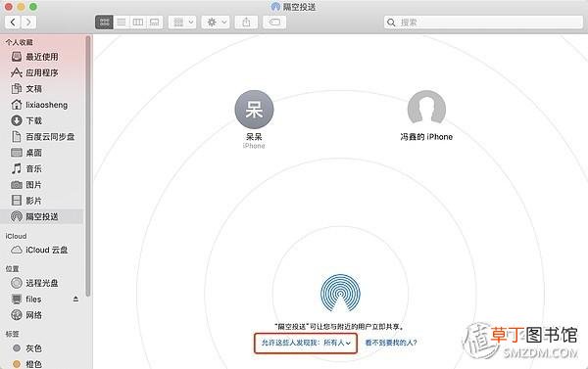Open 应用程序 in the sidebar
Screen dimensions: 588x369
[41, 72]
